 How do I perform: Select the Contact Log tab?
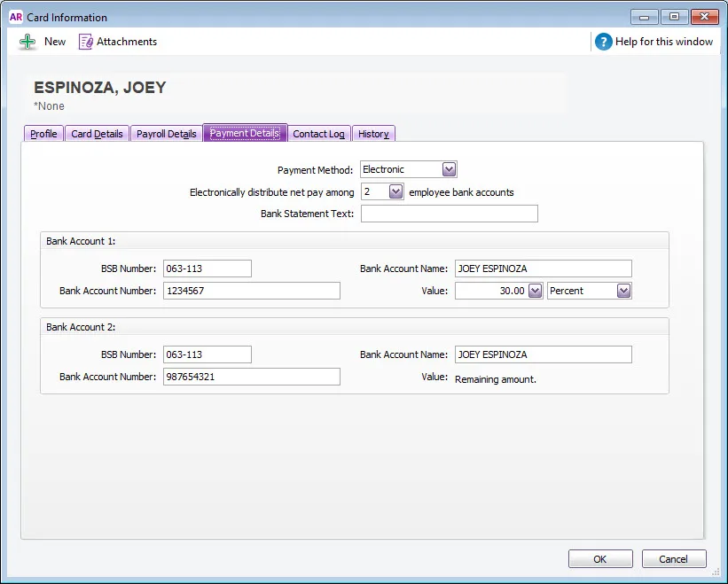click(x=318, y=133)
